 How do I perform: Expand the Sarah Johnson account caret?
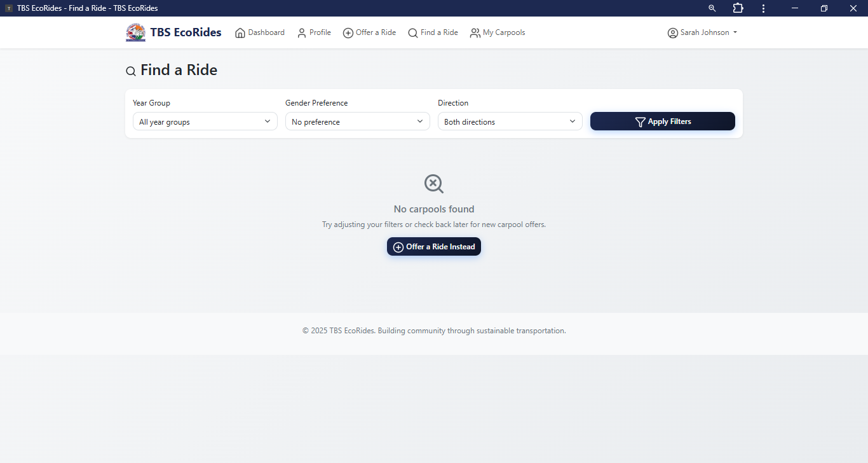point(735,33)
